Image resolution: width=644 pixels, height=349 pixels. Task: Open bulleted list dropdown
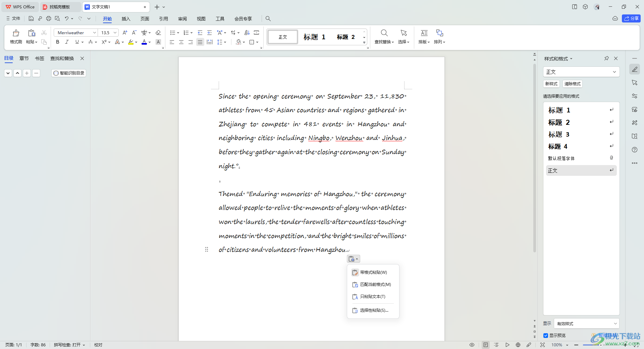(178, 33)
